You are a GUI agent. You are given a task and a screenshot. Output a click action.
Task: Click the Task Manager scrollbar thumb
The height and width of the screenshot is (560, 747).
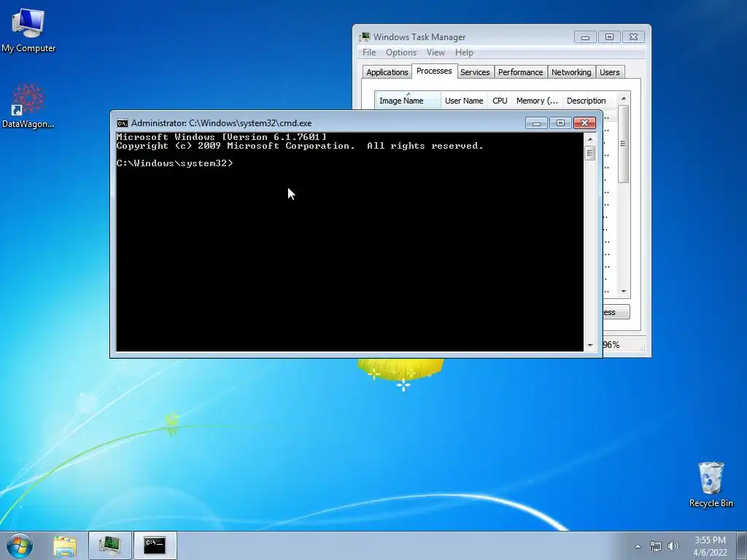(x=623, y=144)
